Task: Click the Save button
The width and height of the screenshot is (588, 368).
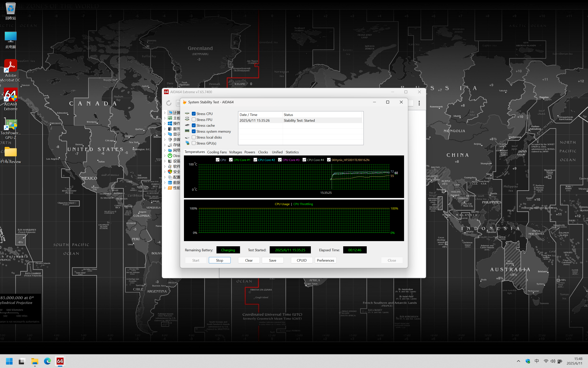Action: (273, 260)
